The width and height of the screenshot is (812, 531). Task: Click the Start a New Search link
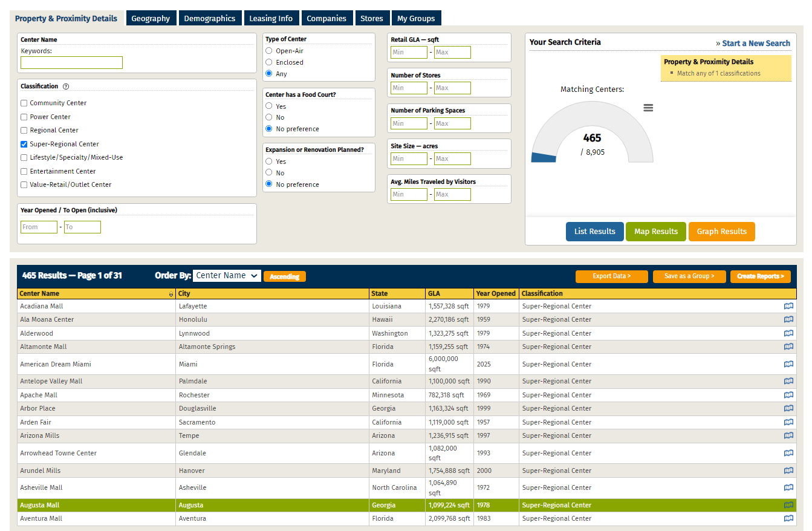[756, 44]
